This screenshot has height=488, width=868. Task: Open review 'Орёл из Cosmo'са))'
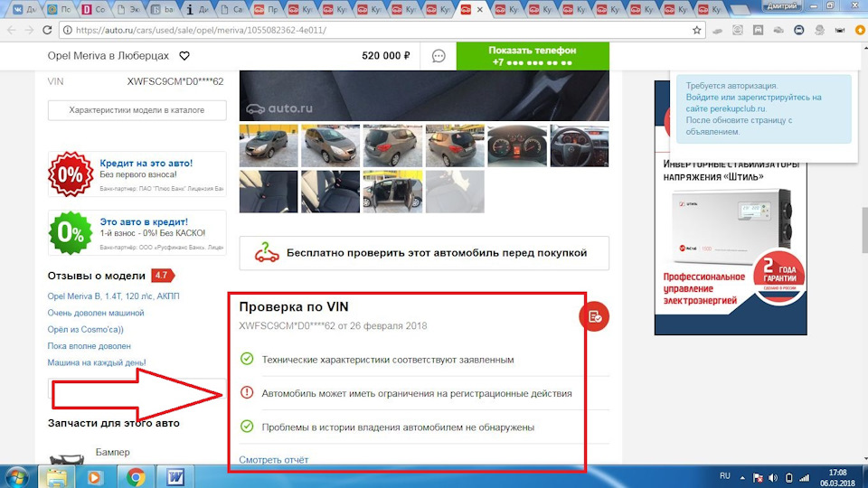(85, 329)
